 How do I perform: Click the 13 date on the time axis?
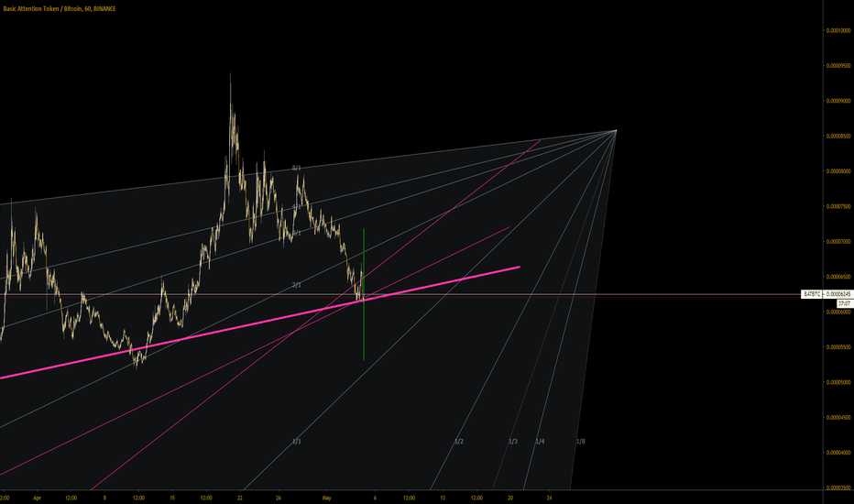point(443,498)
